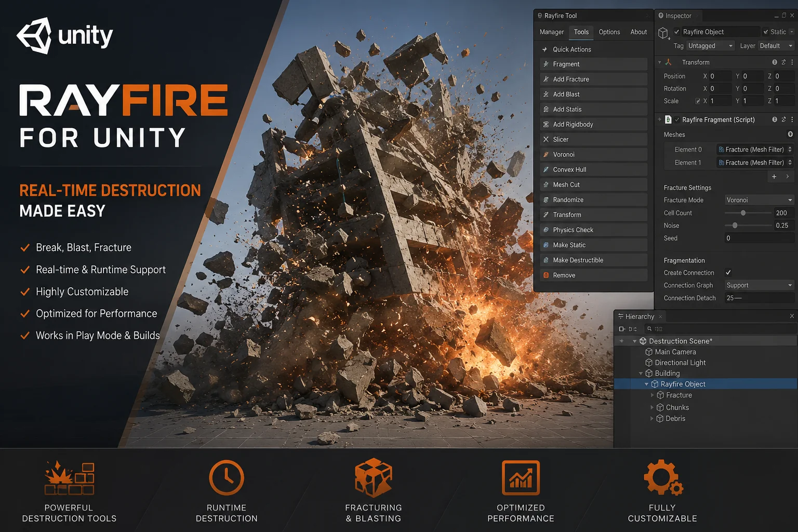
Task: Select the Rayfire Tool panel tab
Action: pos(557,16)
